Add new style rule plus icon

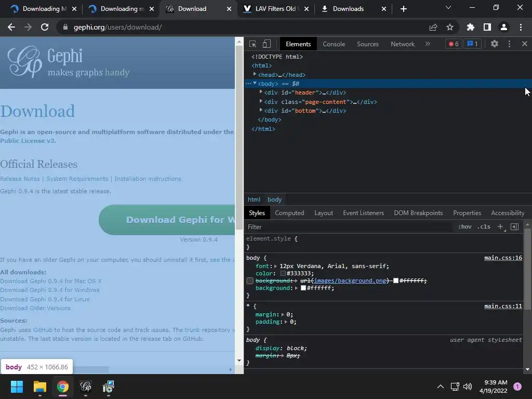click(x=500, y=227)
